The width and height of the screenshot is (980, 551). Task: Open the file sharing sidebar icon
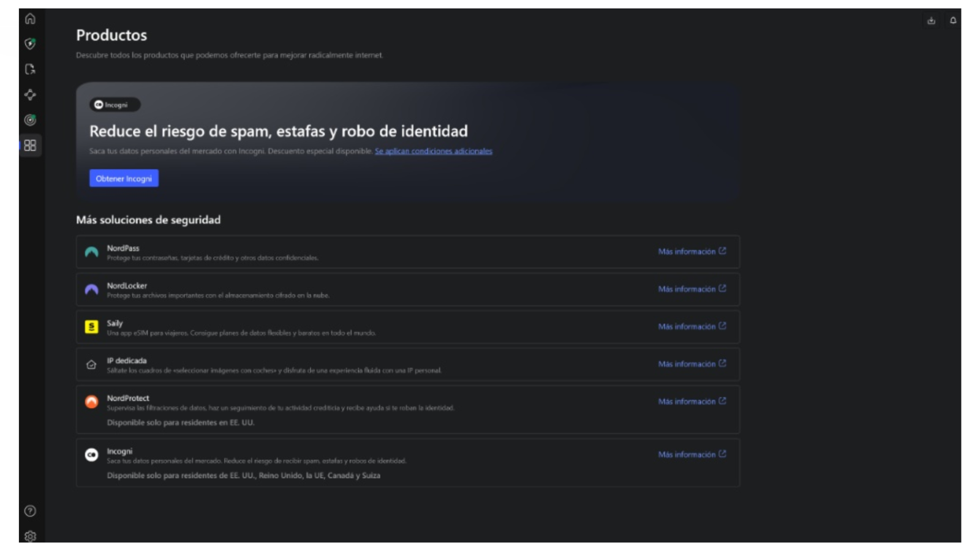point(29,69)
